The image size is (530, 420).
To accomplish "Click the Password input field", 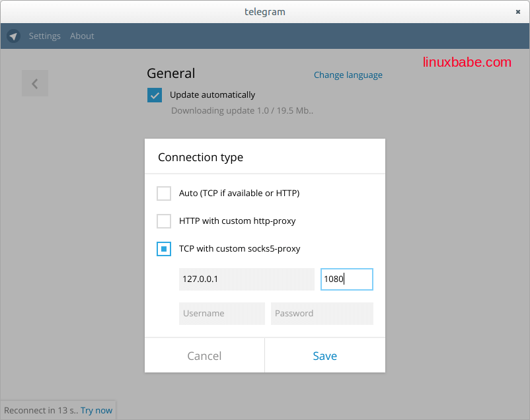I will point(322,314).
